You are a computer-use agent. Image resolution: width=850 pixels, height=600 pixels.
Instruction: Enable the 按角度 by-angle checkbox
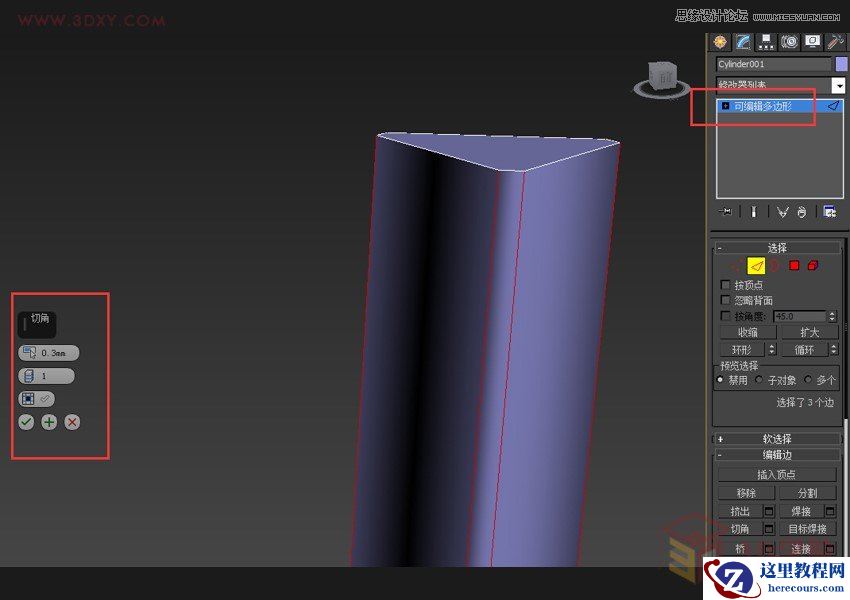[724, 315]
